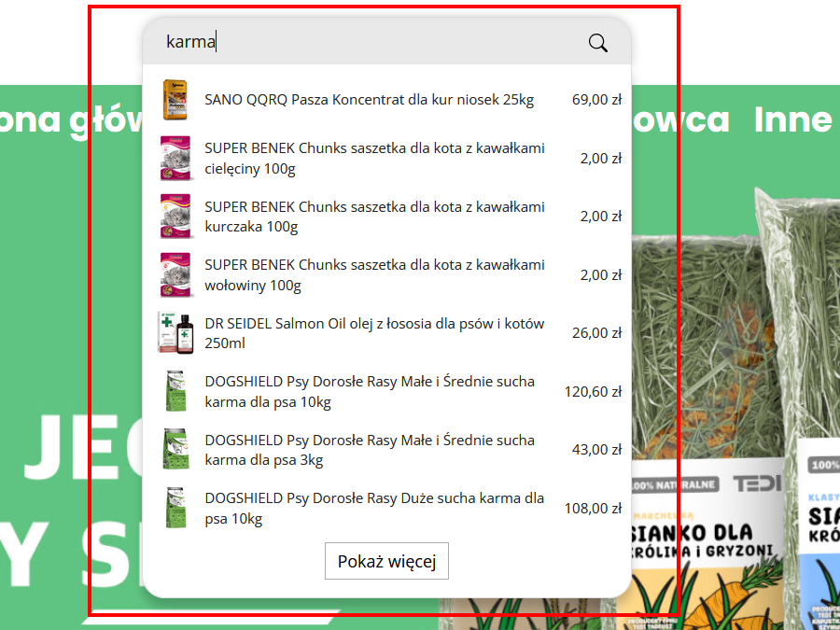This screenshot has width=840, height=630.
Task: Click the price "120,60 zł"
Action: 593,392
